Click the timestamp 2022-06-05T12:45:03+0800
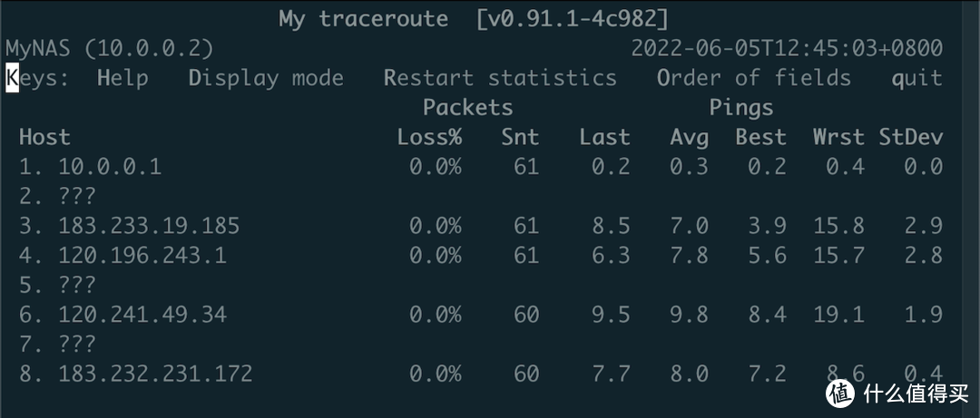 point(787,48)
